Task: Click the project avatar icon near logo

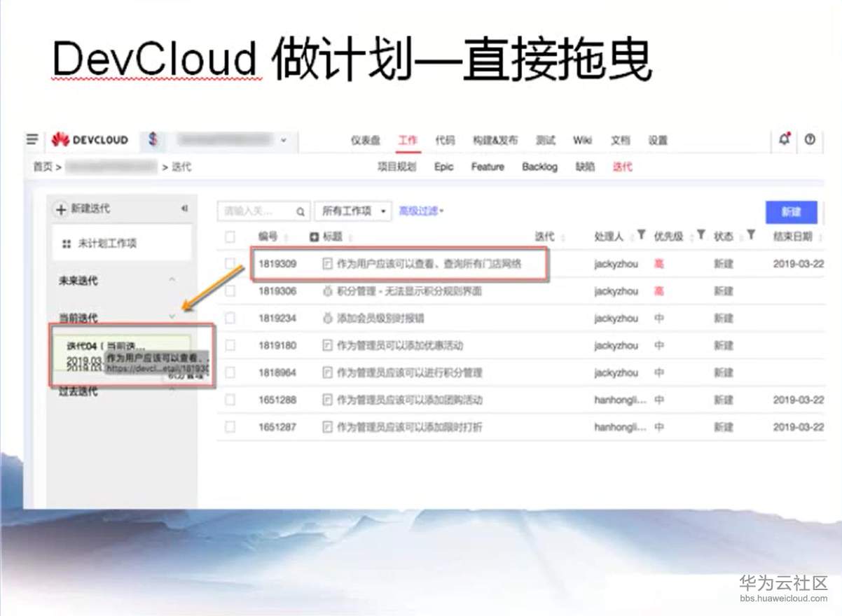Action: click(153, 140)
